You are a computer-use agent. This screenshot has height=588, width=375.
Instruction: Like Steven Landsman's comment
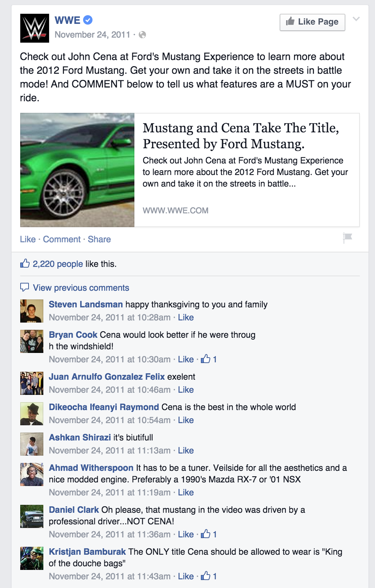pos(186,318)
